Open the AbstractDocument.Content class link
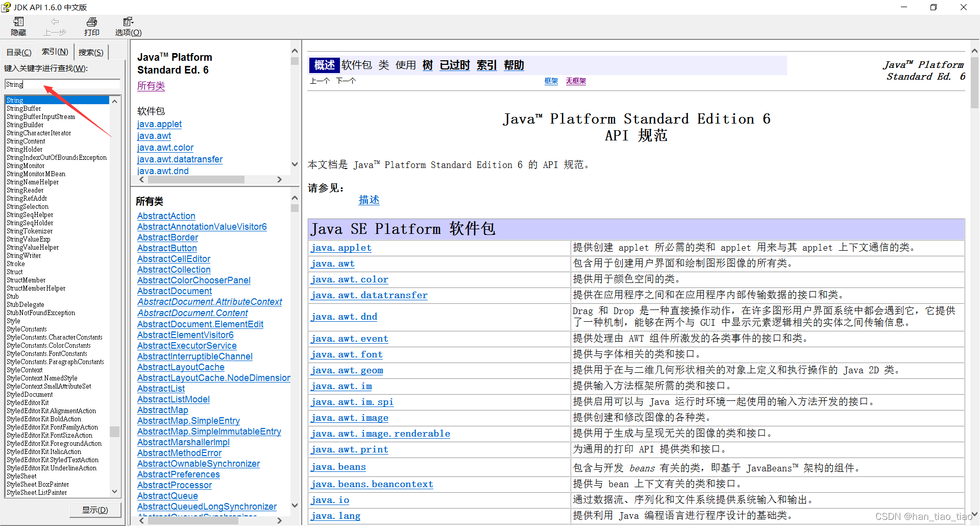The image size is (980, 526). 193,313
